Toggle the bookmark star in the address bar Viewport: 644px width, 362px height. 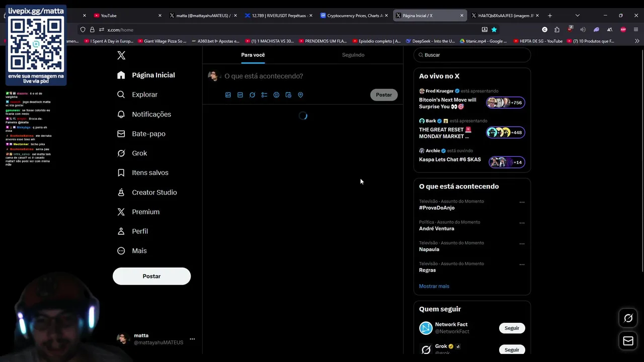(494, 30)
